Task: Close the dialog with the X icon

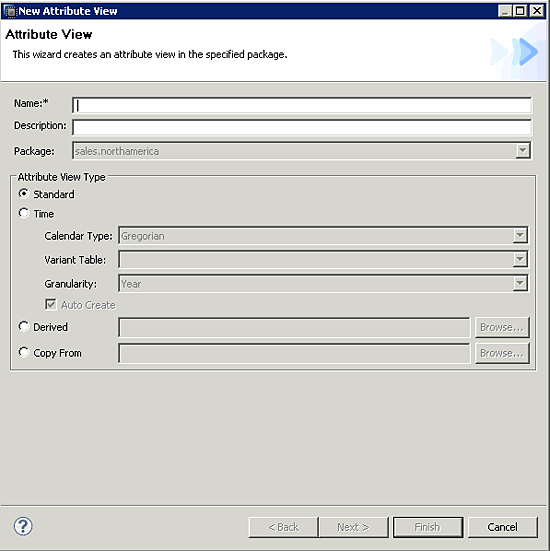Action: coord(537,11)
